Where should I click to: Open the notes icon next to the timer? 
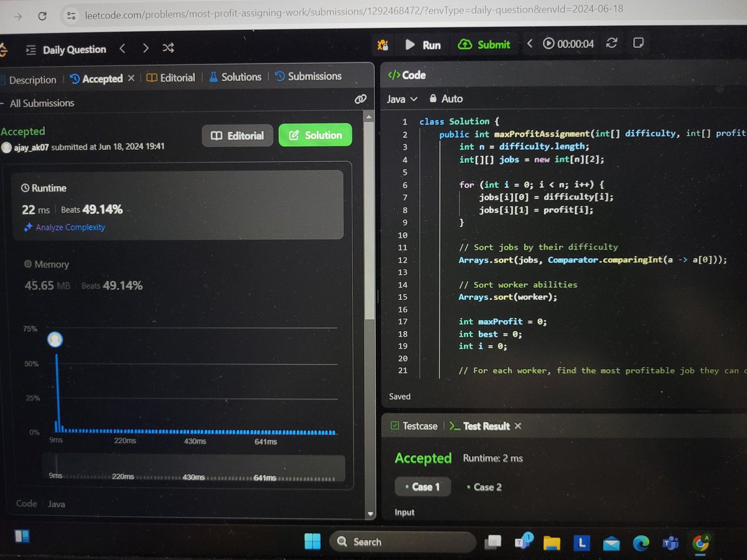coord(637,43)
